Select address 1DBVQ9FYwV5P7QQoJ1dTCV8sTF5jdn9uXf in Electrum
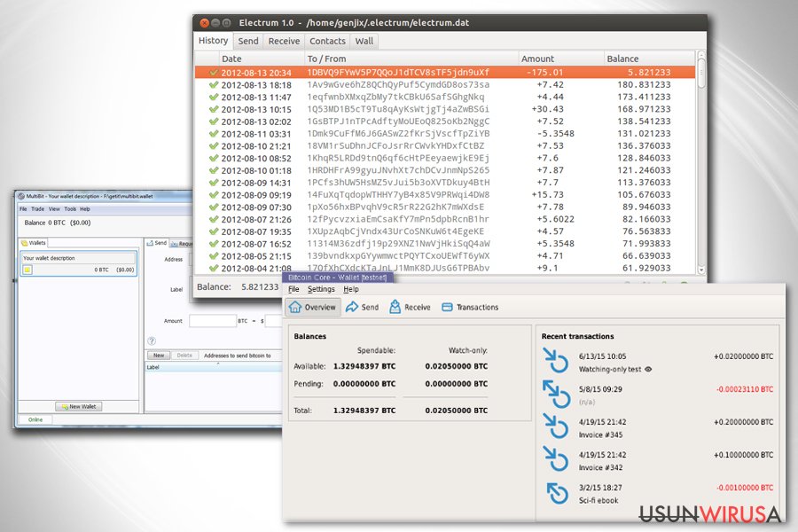 pyautogui.click(x=398, y=73)
